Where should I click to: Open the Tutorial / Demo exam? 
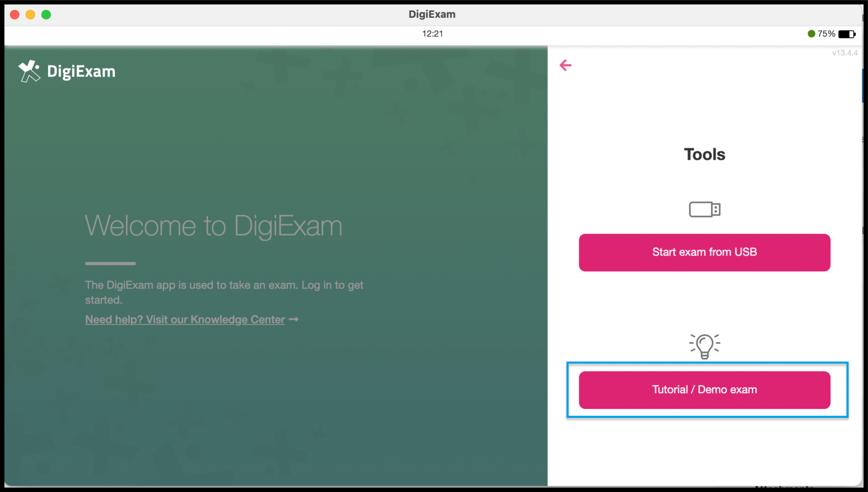tap(704, 390)
